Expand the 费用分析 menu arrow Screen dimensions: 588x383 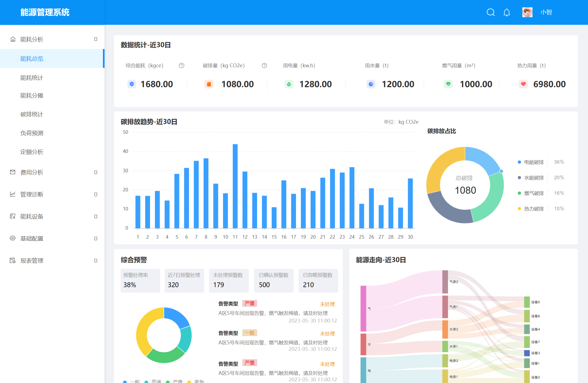pyautogui.click(x=96, y=172)
